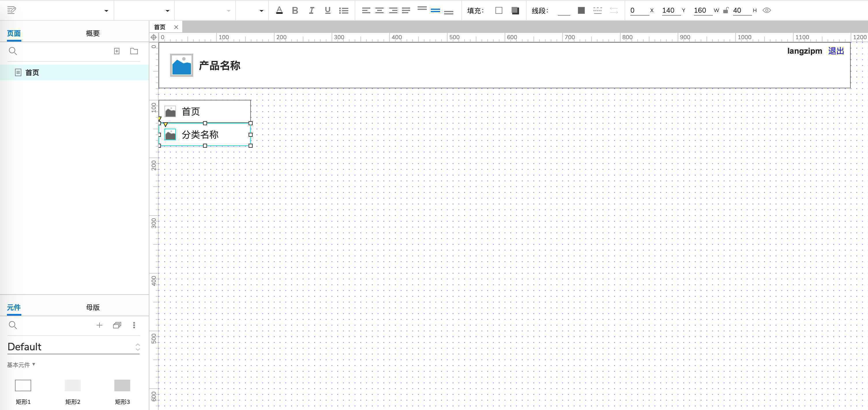
Task: Select the blue product logo image
Action: (x=182, y=65)
